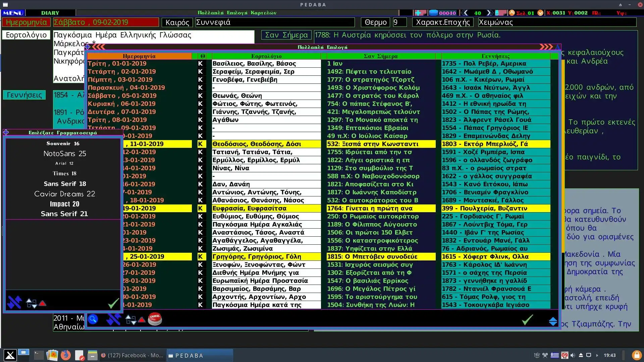Toggle the K marker for 11-01-2019 row
Viewport: 644px width, 362px height.
pos(201,144)
